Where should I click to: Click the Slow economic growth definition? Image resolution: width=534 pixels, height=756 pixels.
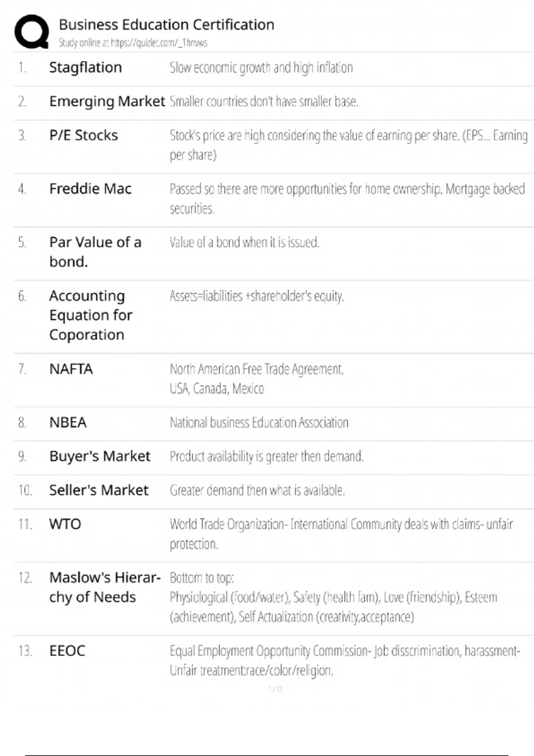(x=261, y=68)
